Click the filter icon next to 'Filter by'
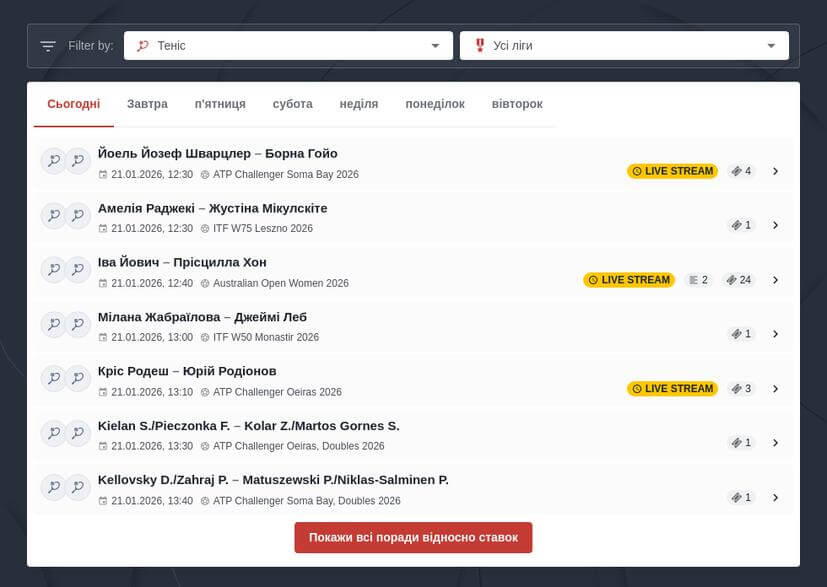Image resolution: width=827 pixels, height=587 pixels. point(47,45)
